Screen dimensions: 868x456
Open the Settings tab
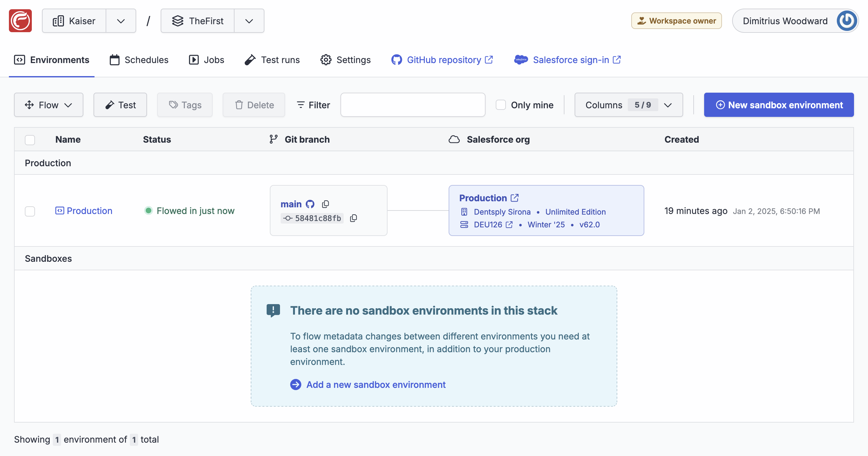(x=345, y=60)
